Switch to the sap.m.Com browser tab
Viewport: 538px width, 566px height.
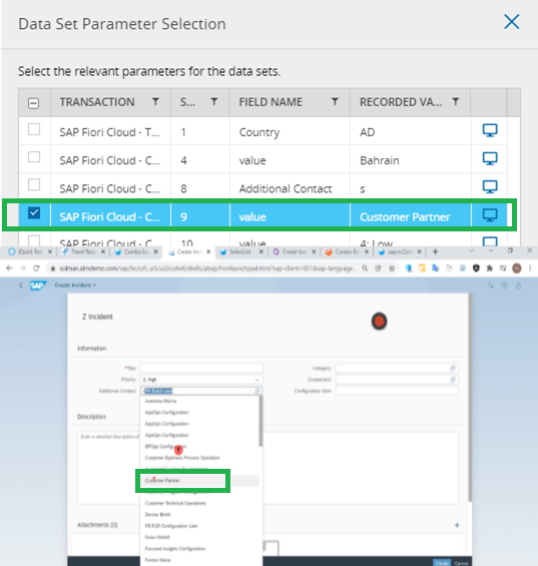tap(400, 252)
